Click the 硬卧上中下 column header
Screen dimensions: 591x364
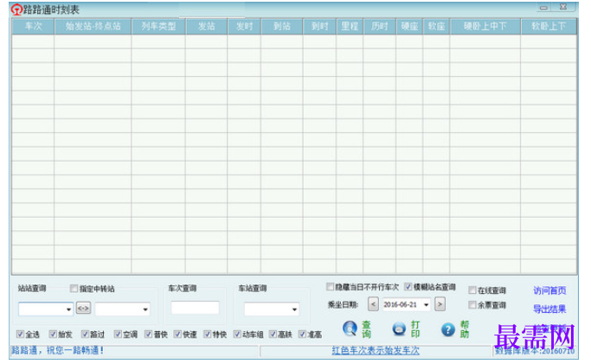[485, 26]
